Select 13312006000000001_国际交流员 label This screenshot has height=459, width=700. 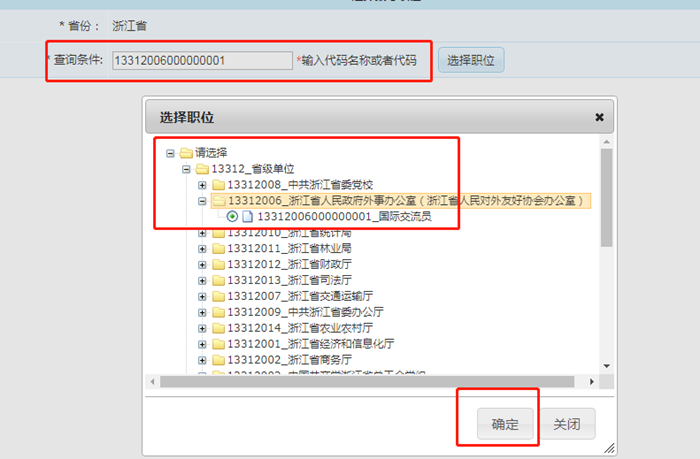(344, 217)
